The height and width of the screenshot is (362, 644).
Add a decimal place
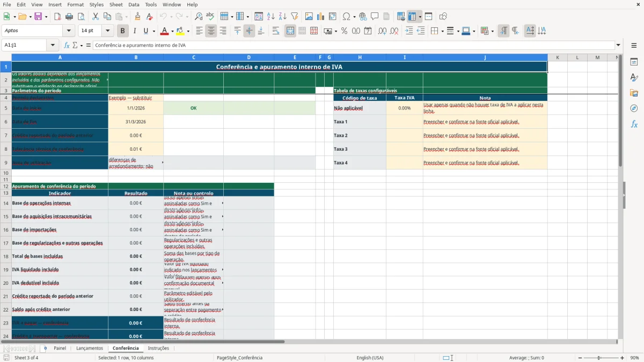pos(382,31)
